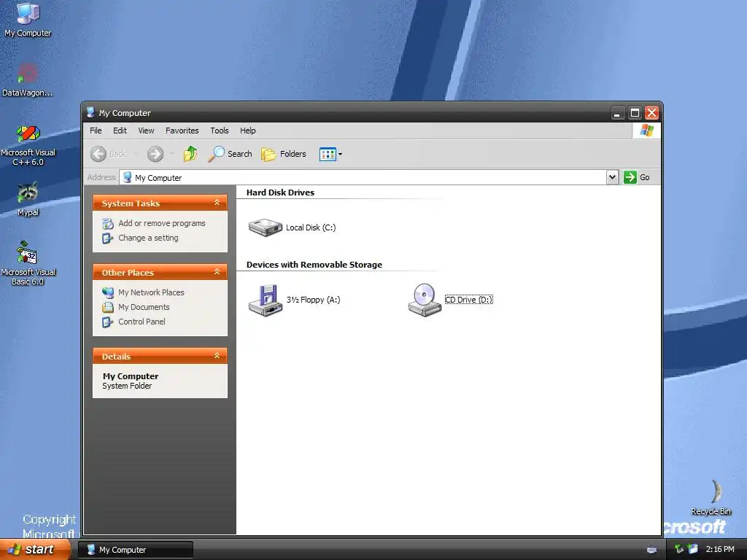Click the My Computer title bar icon
747x560 pixels.
90,112
